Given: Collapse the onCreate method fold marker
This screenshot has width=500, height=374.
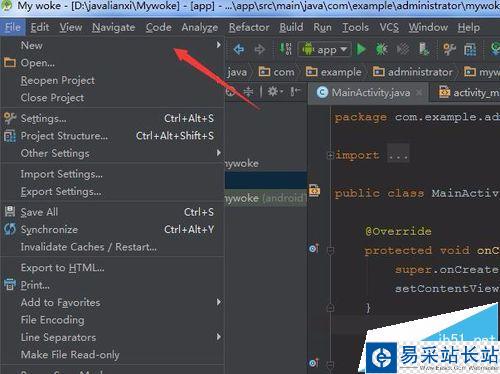Looking at the screenshot, I should [x=330, y=250].
